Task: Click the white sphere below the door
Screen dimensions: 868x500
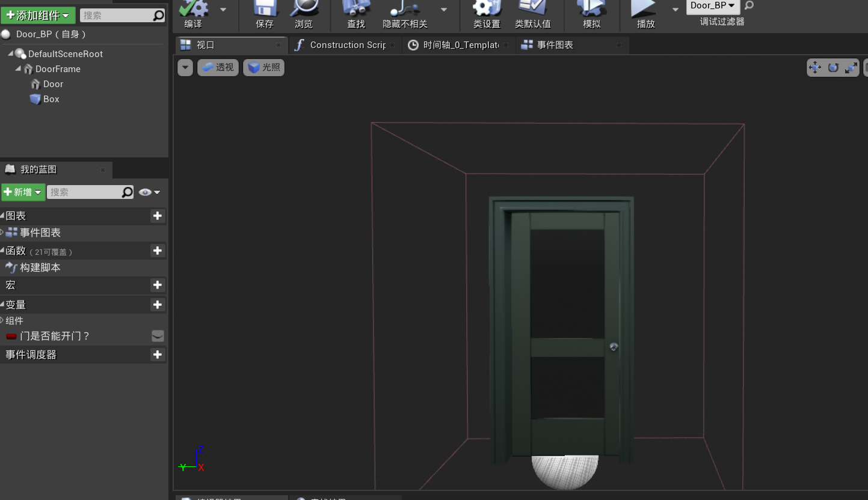Action: 565,472
